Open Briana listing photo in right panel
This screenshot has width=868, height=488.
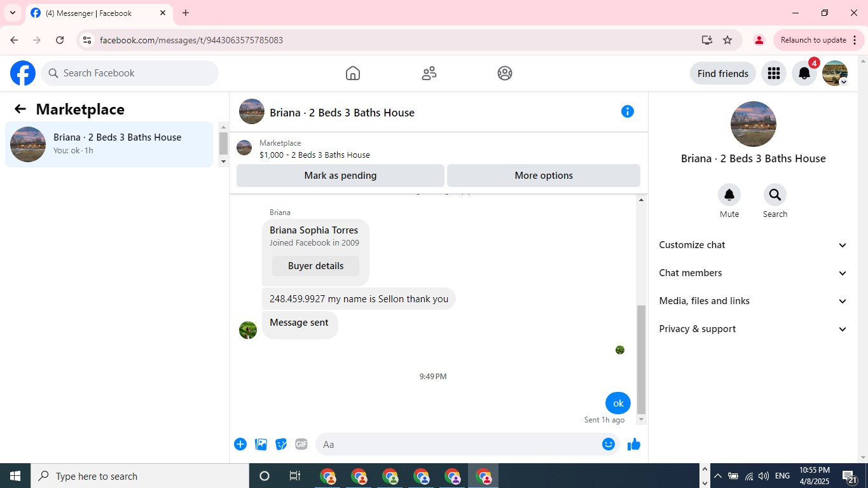(x=754, y=124)
